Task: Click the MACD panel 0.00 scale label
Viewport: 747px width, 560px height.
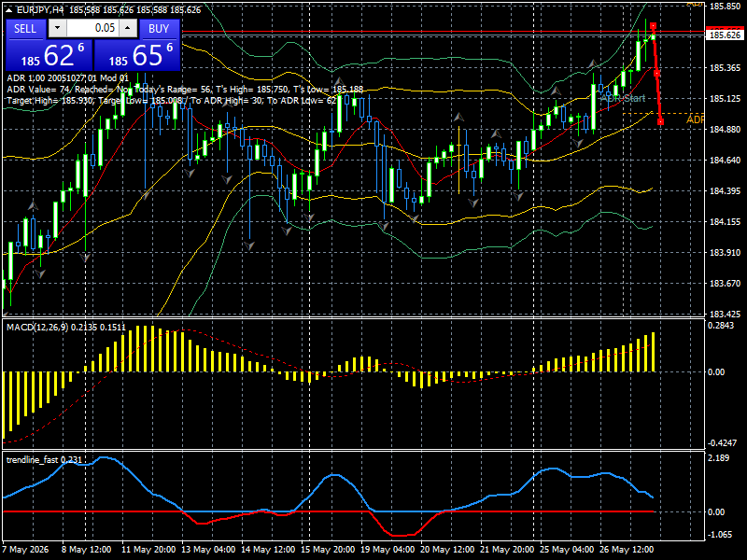Action: click(x=716, y=371)
